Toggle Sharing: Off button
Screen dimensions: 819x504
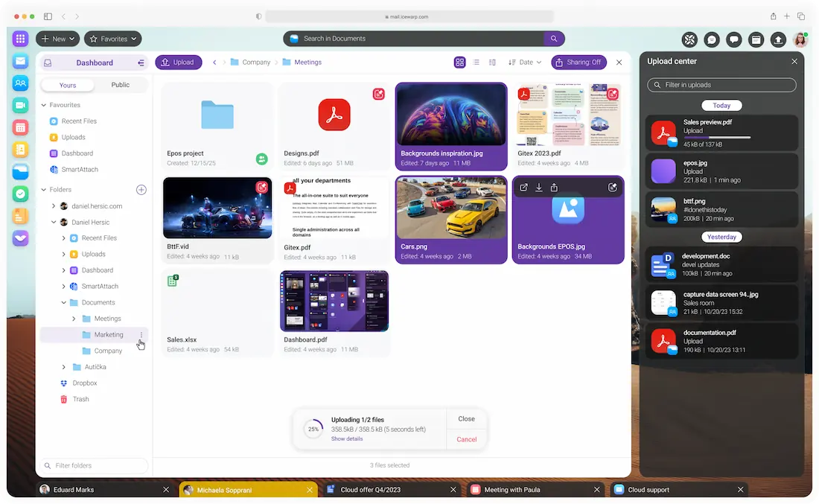pyautogui.click(x=579, y=62)
